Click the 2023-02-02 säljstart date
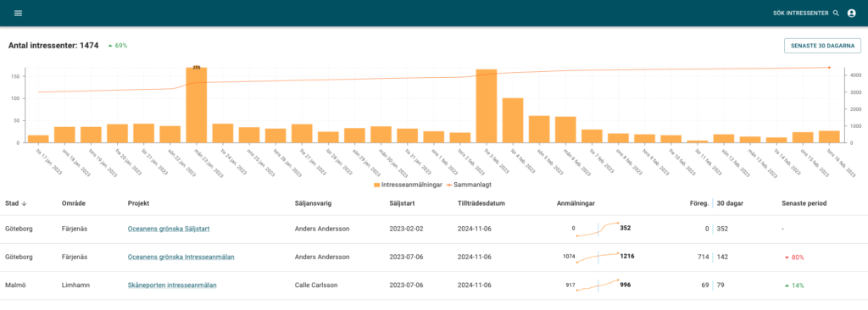This screenshot has width=868, height=310. point(406,229)
